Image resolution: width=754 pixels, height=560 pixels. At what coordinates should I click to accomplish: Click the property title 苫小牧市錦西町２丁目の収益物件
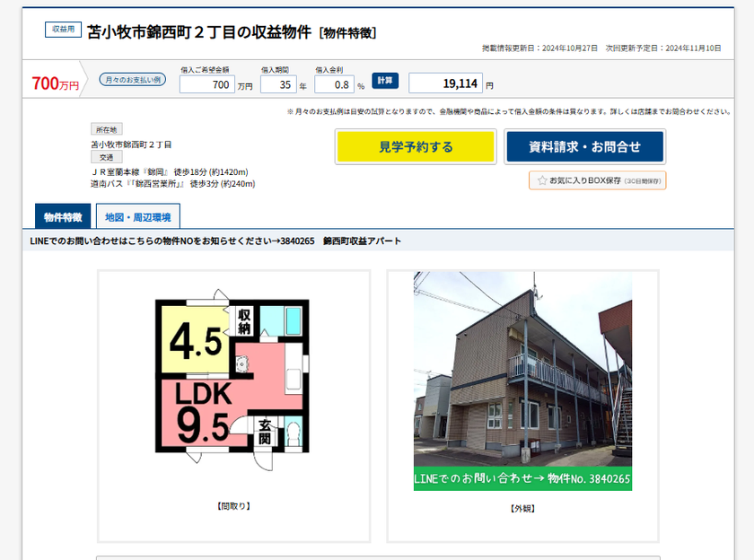coord(200,32)
